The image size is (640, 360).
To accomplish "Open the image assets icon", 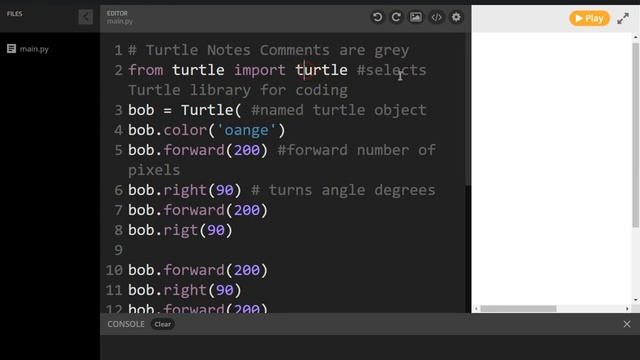I will pos(416,17).
